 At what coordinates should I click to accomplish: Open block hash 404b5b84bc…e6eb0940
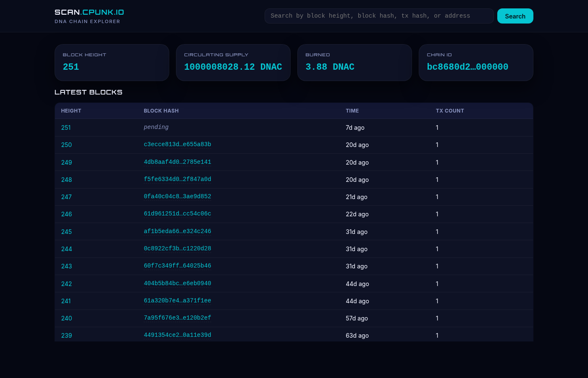tap(177, 283)
